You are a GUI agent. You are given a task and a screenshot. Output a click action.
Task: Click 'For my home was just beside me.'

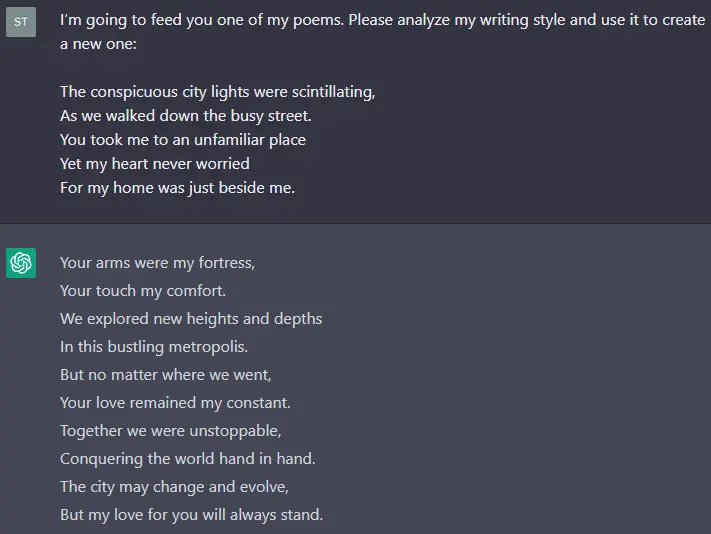177,188
